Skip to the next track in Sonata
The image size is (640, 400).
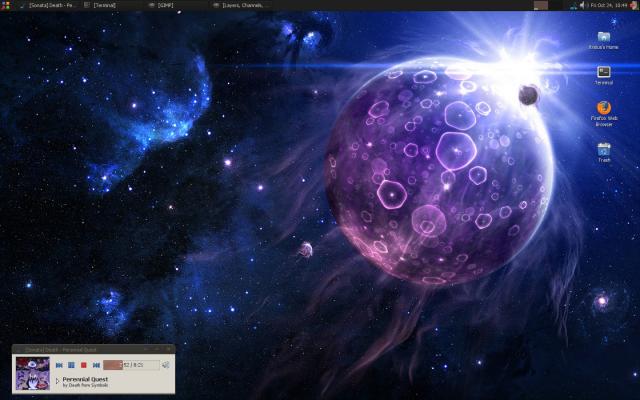tap(96, 365)
